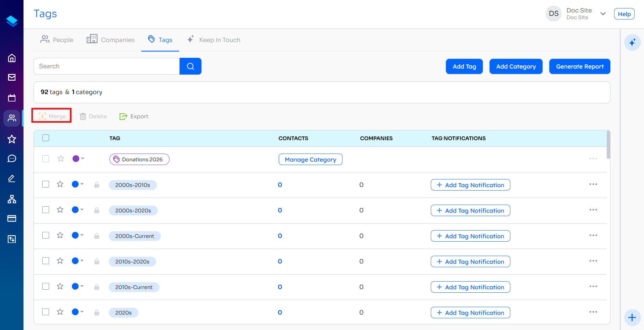This screenshot has height=330, width=644.
Task: Check the 2010s-Current row checkbox
Action: click(x=46, y=286)
